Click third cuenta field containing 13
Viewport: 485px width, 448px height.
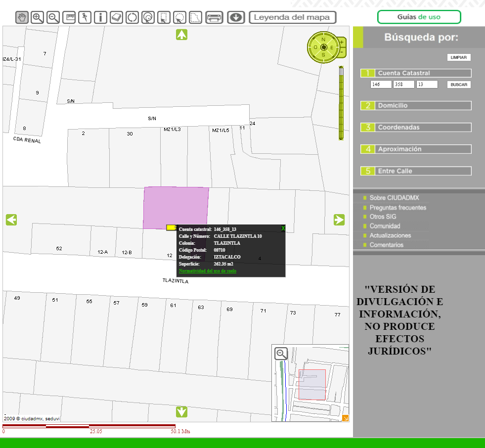(x=427, y=85)
